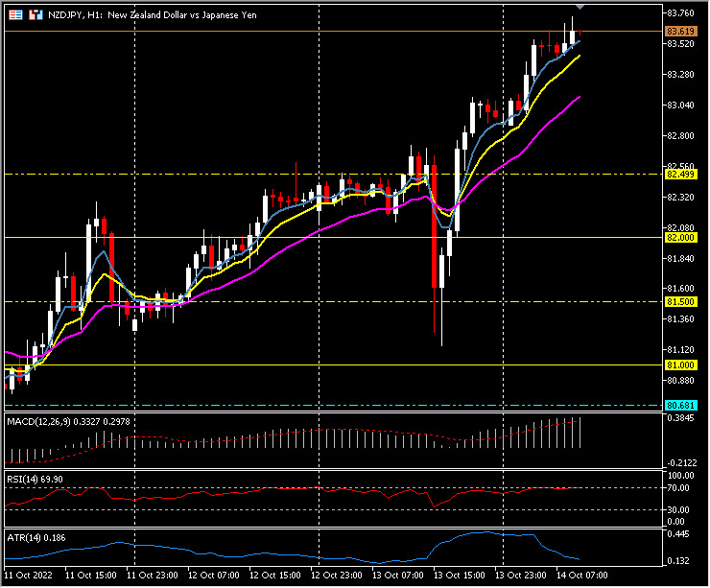The height and width of the screenshot is (588, 710).
Task: Click the RSI(14) indicator label
Action: [x=25, y=477]
